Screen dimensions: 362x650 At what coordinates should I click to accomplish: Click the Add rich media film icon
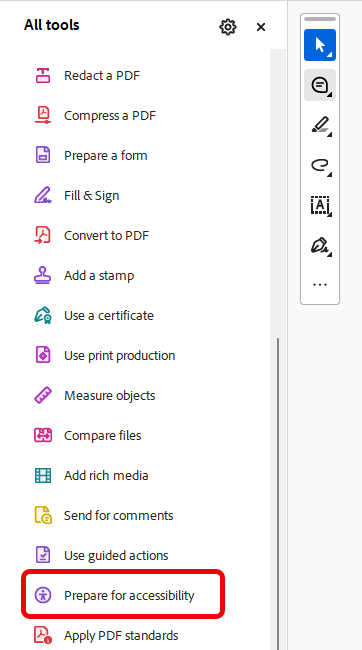(x=43, y=475)
